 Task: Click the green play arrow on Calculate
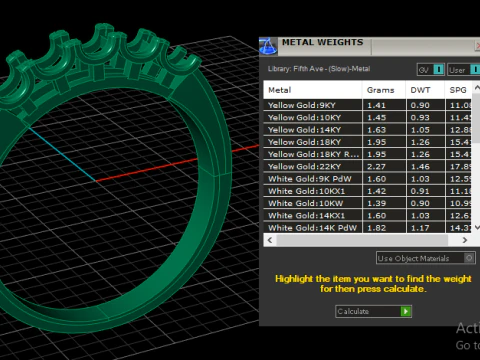pos(406,311)
